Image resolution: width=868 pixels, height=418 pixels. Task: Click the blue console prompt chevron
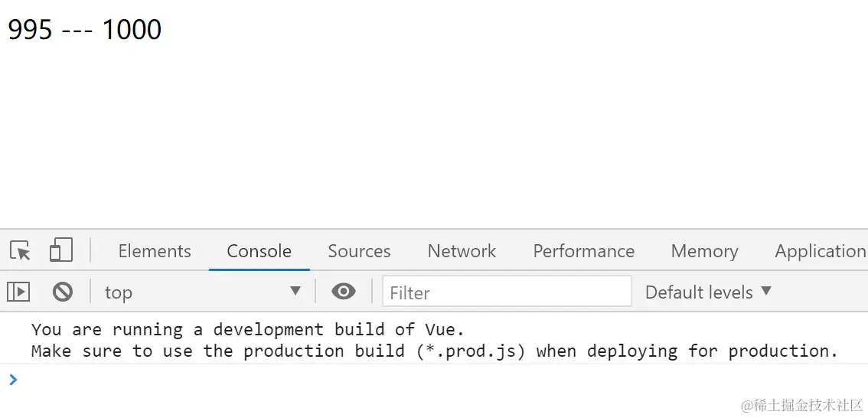tap(13, 379)
